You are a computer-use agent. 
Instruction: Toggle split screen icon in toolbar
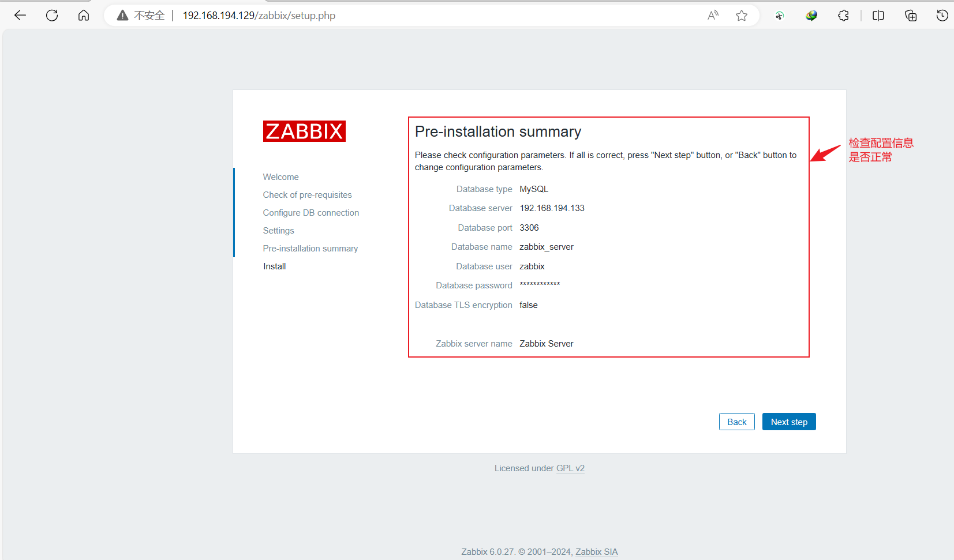tap(878, 16)
